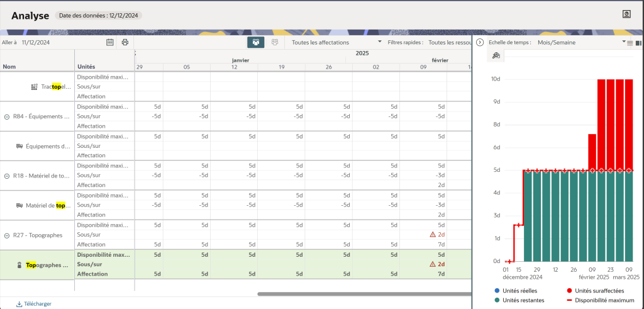Collapse the R27 - Topographes group

(x=7, y=235)
